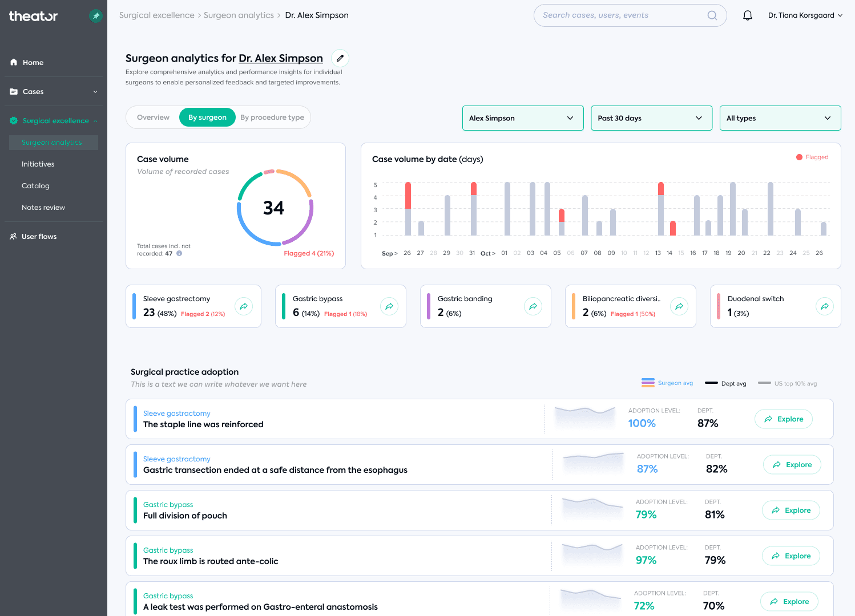
Task: Click Sleeve gastractomy label above staple line
Action: tap(177, 414)
